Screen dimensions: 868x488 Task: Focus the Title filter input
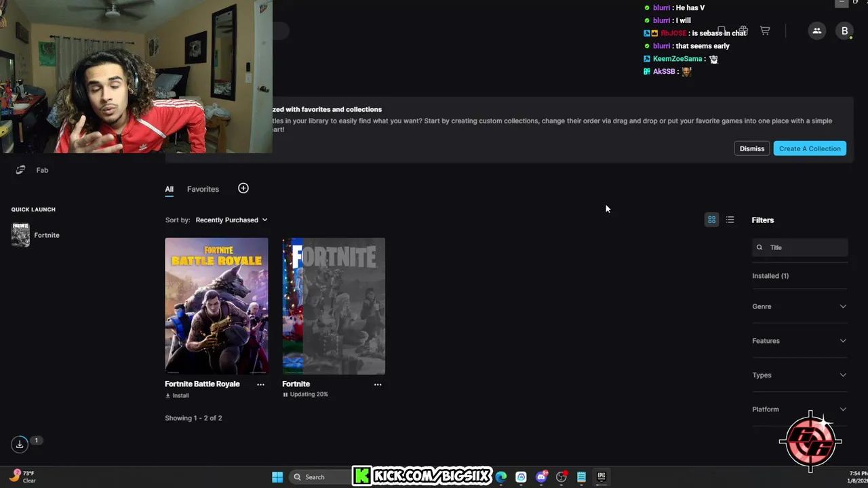point(800,247)
